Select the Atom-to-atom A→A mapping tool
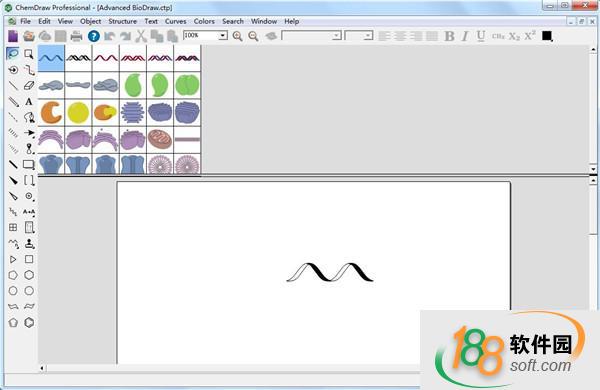Image resolution: width=600 pixels, height=390 pixels. (x=29, y=212)
